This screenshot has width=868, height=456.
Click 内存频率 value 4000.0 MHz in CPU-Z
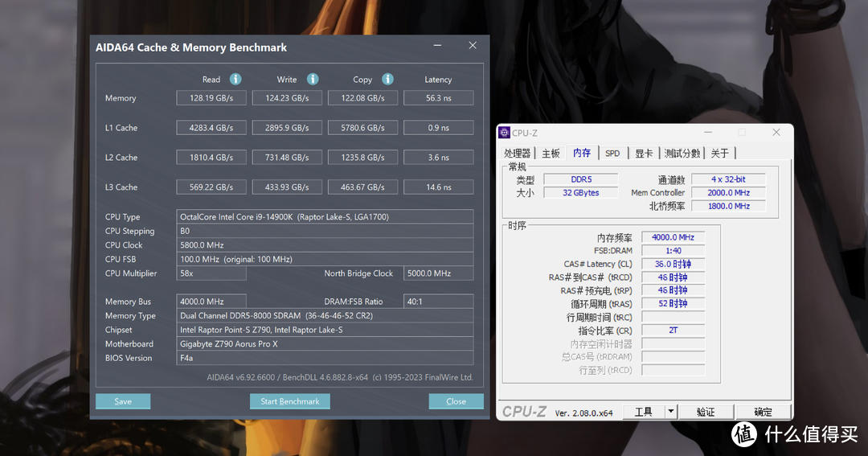point(674,237)
